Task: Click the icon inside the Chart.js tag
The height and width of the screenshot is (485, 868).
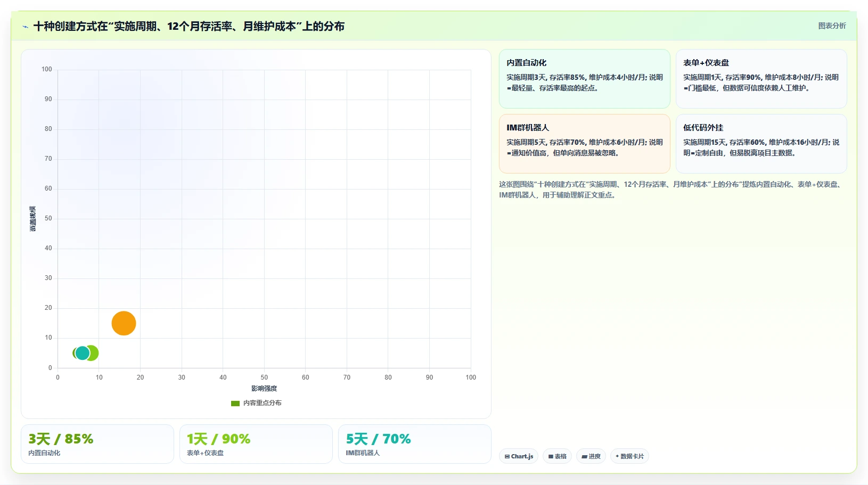Action: tap(507, 457)
